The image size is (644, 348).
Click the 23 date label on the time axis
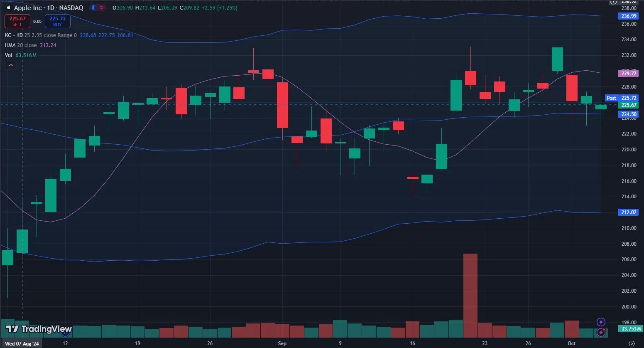coord(485,343)
